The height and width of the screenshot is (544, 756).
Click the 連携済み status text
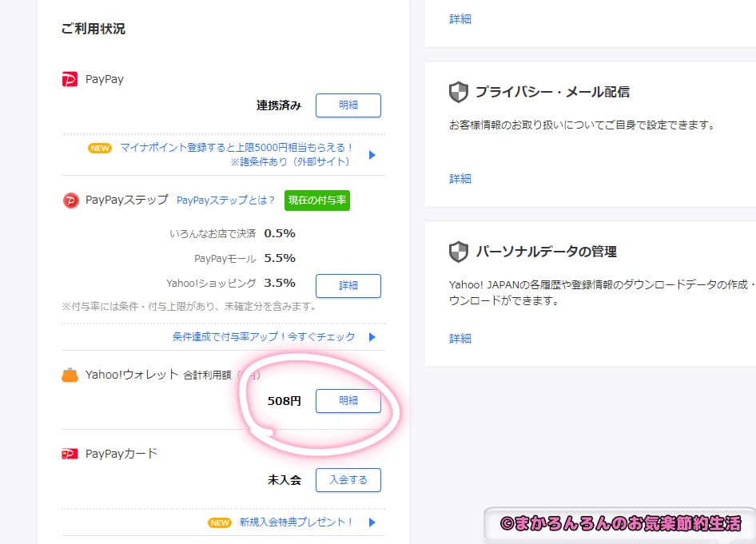pos(279,105)
